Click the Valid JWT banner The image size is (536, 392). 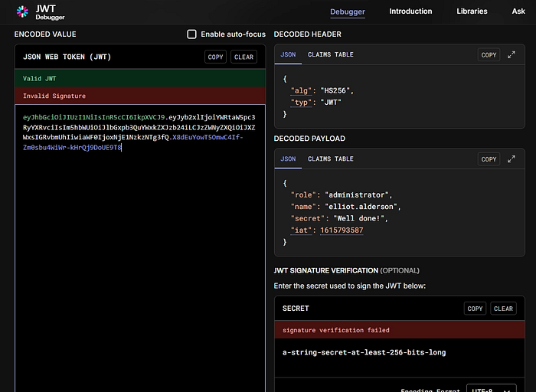pos(140,78)
